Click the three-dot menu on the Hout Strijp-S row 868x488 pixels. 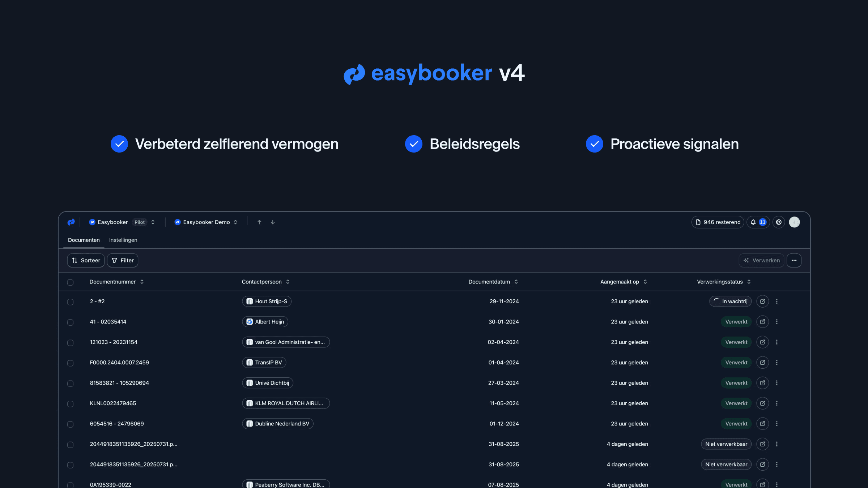pos(777,301)
